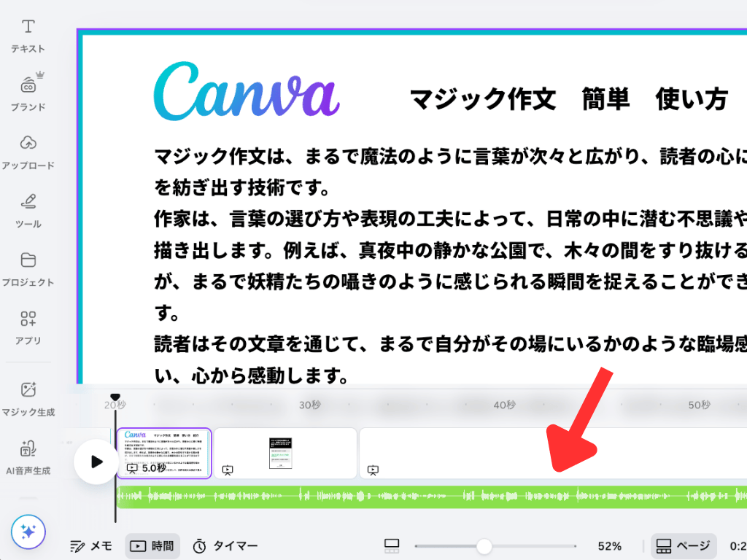
Task: Open AI音声生成 (AI voice generation) app
Action: pyautogui.click(x=28, y=458)
